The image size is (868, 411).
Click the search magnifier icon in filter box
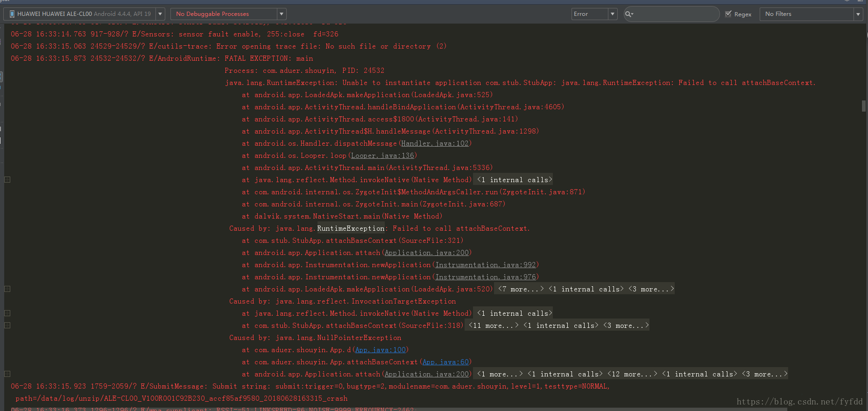click(x=629, y=14)
